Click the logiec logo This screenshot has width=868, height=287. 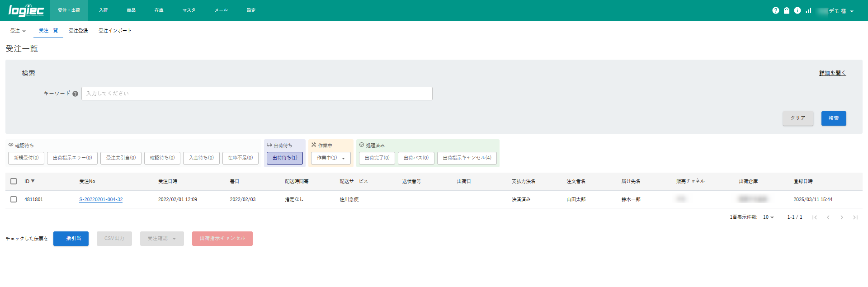point(26,10)
